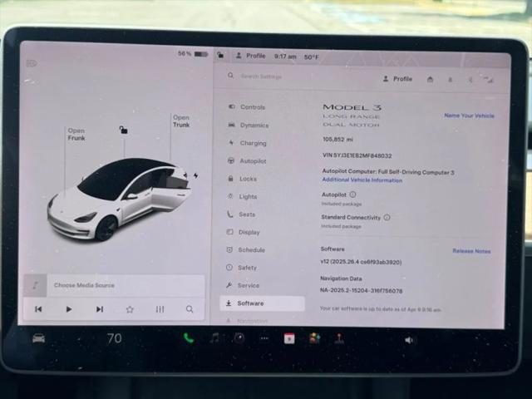Click the Bluetooth icon in header

[470, 80]
